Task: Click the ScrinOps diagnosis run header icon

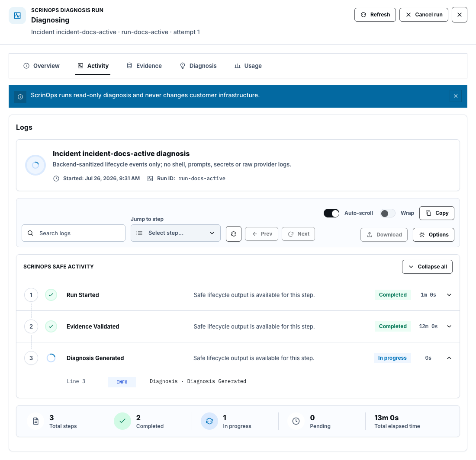Action: (x=17, y=16)
